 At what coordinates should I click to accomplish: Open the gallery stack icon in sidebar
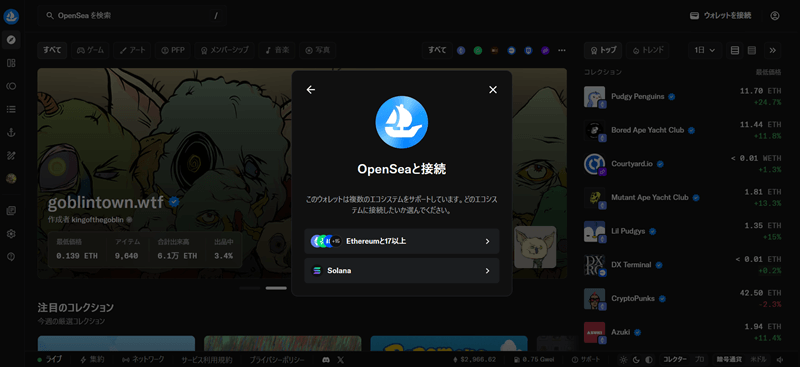(x=11, y=210)
